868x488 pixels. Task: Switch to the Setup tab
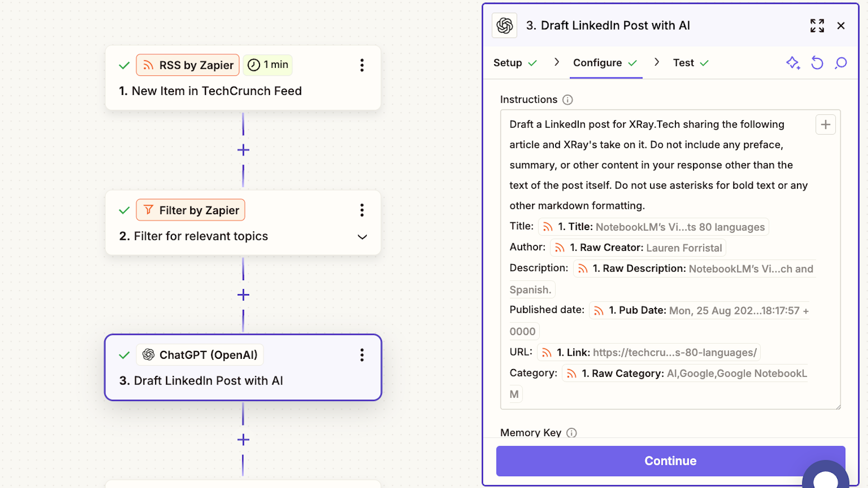(507, 63)
